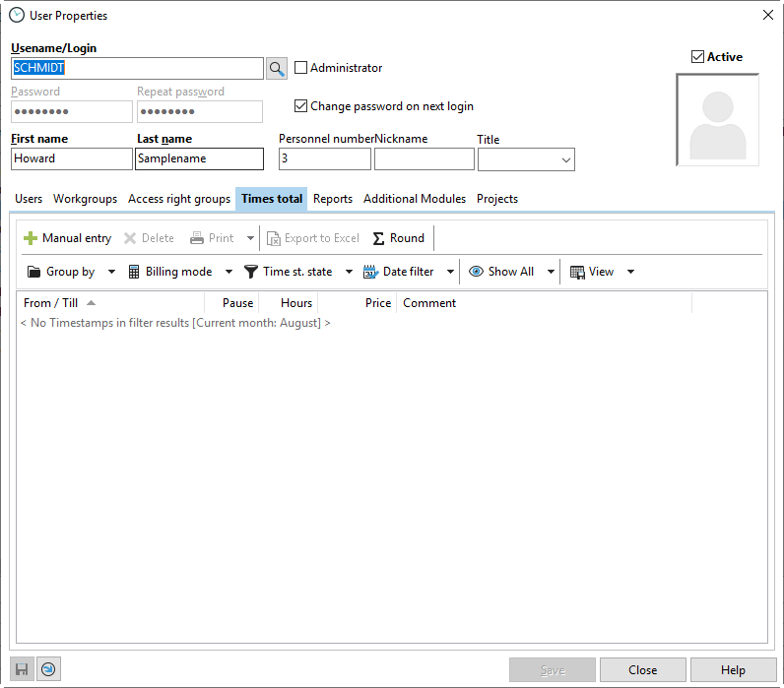
Task: Click the Date filter calendar icon
Action: pos(371,272)
